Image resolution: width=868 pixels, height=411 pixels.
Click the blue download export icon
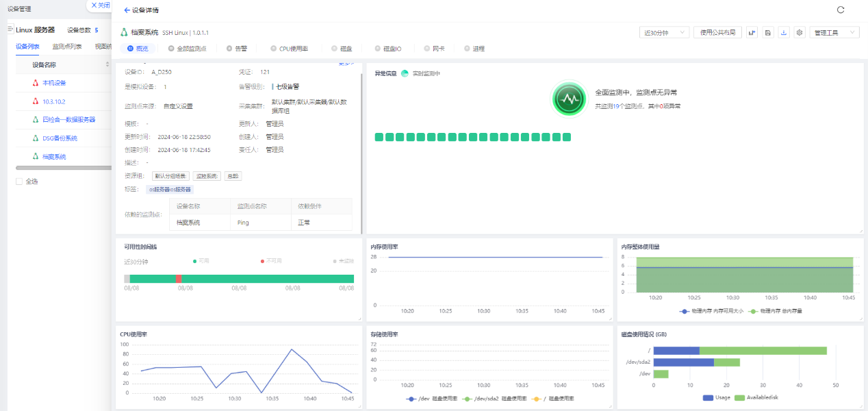point(784,32)
